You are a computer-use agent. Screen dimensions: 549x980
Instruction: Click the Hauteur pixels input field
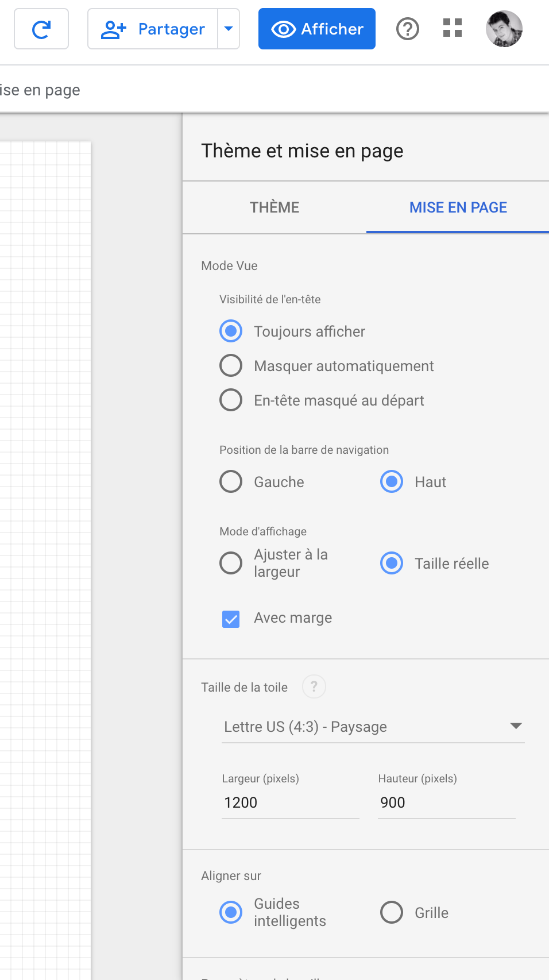tap(446, 802)
